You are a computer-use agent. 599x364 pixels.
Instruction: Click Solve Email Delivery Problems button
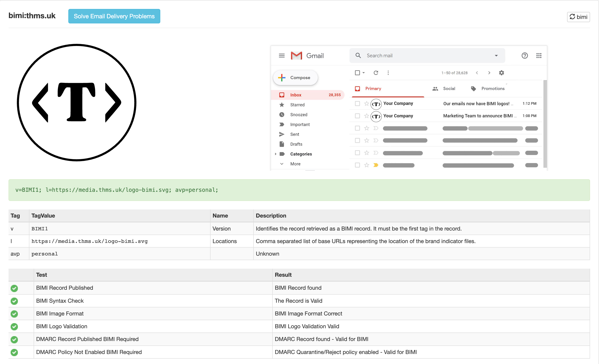[x=114, y=16]
